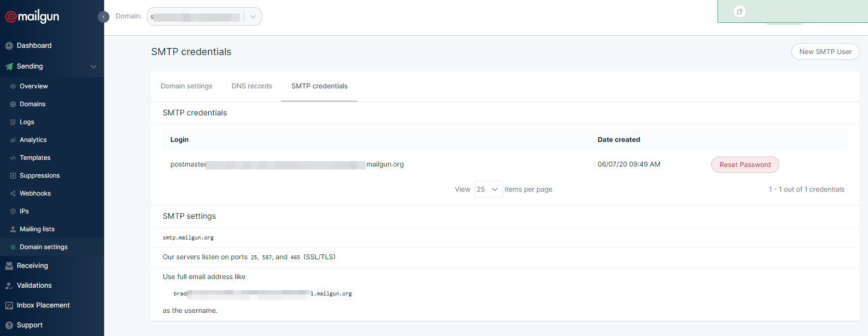
Task: Open the Domain selector dropdown
Action: pos(204,16)
